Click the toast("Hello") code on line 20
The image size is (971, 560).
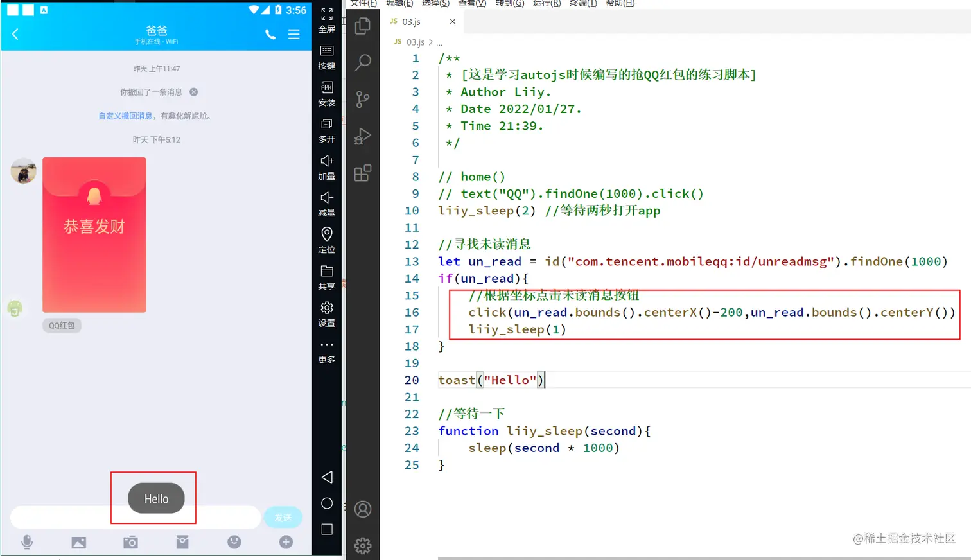coord(491,380)
